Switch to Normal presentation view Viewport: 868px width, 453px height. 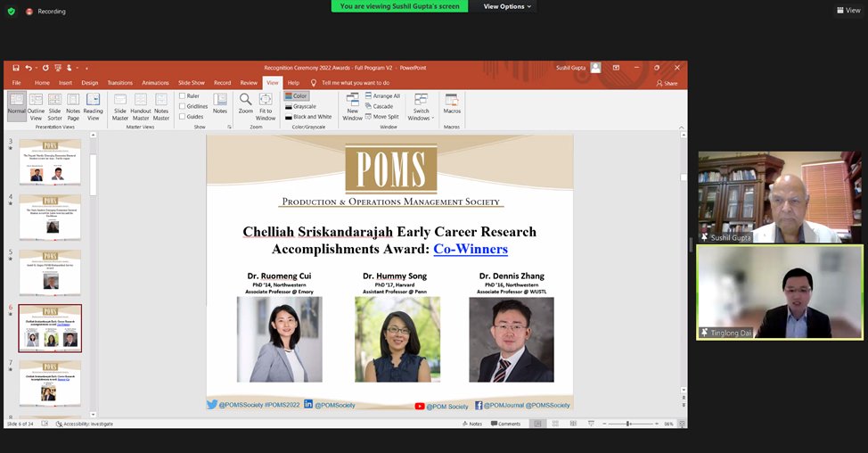tap(17, 106)
